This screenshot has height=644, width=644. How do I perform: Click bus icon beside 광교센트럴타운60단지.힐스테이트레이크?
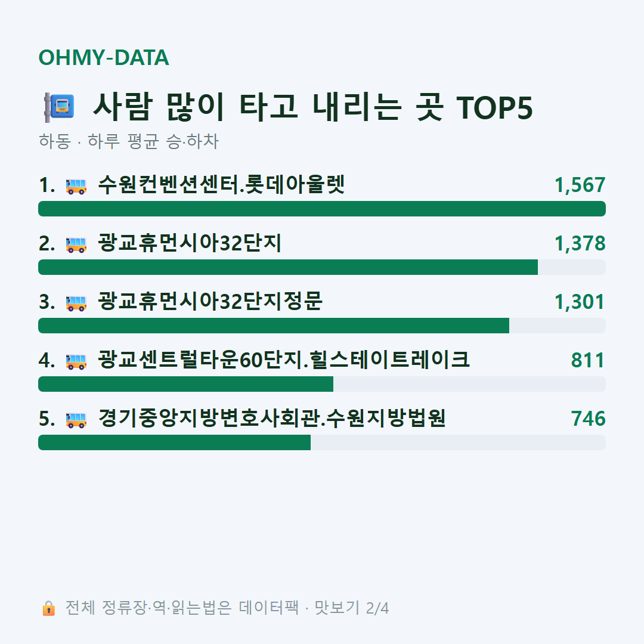(x=76, y=361)
